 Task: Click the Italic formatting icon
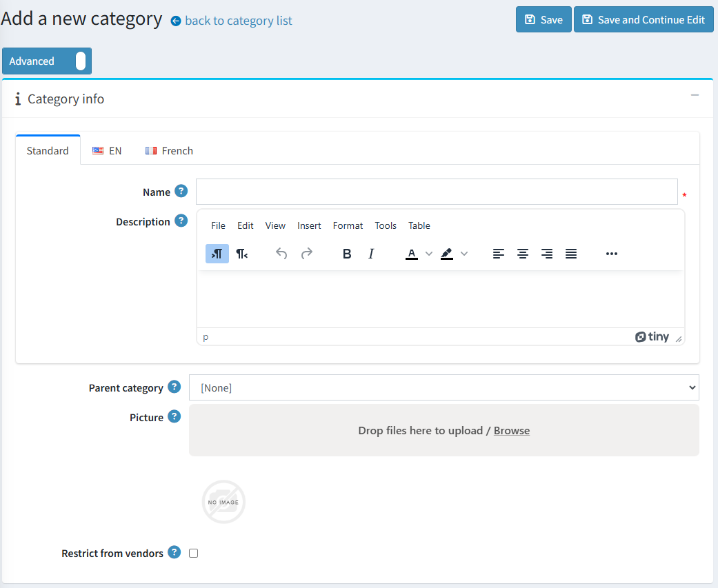coord(371,254)
